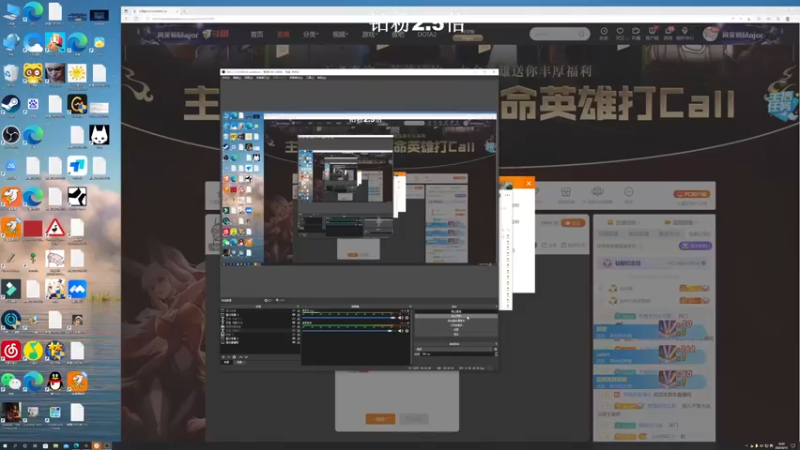Screen dimensions: 800x450
Task: Click the add source plus icon in OBS
Action: pyautogui.click(x=223, y=357)
